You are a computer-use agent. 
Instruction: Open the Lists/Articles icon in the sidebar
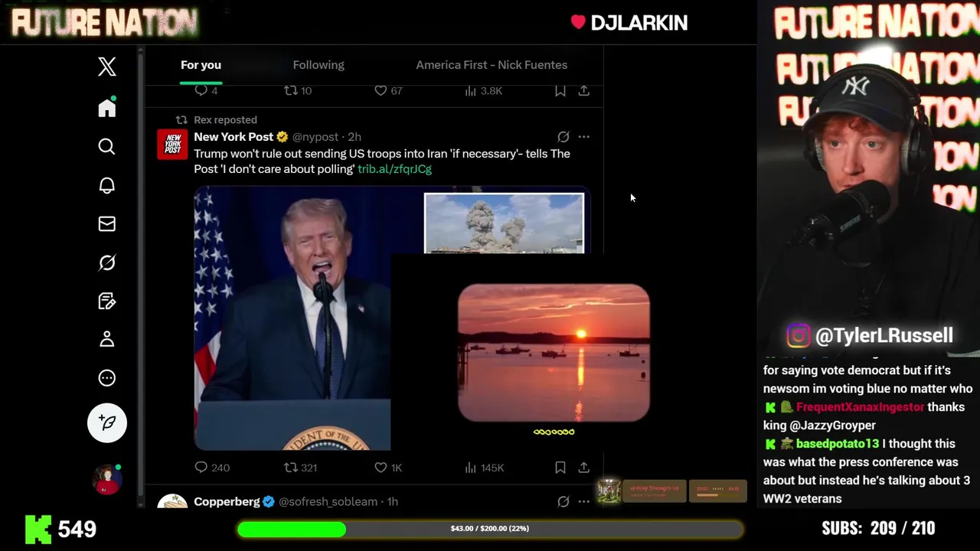[x=106, y=301]
